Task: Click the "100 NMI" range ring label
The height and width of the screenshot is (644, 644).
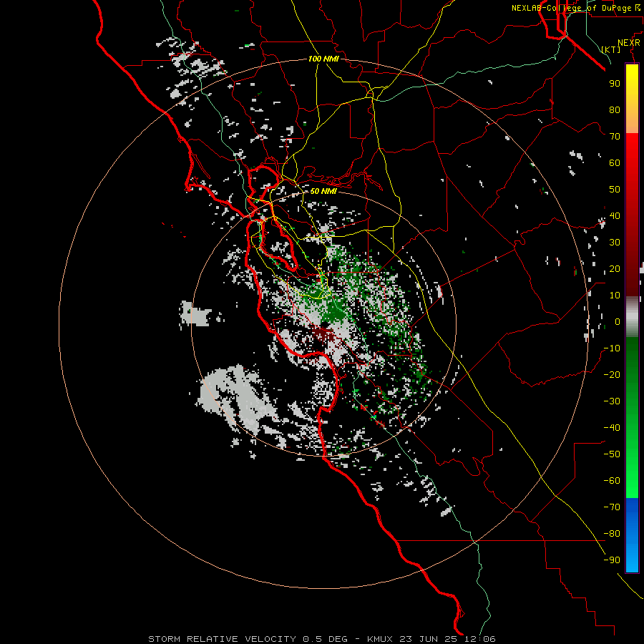Action: pyautogui.click(x=323, y=59)
